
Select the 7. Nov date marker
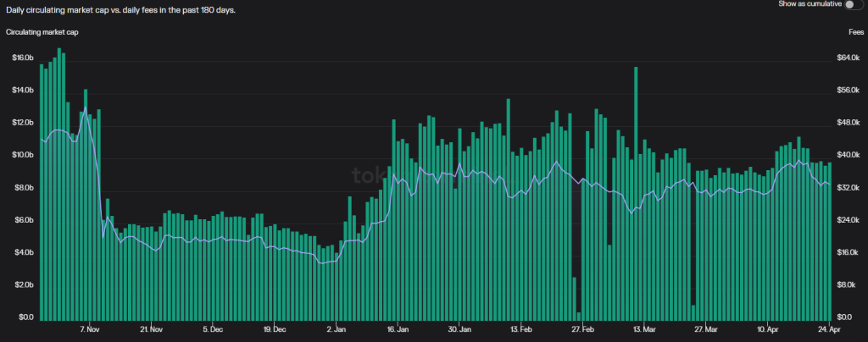pyautogui.click(x=89, y=329)
